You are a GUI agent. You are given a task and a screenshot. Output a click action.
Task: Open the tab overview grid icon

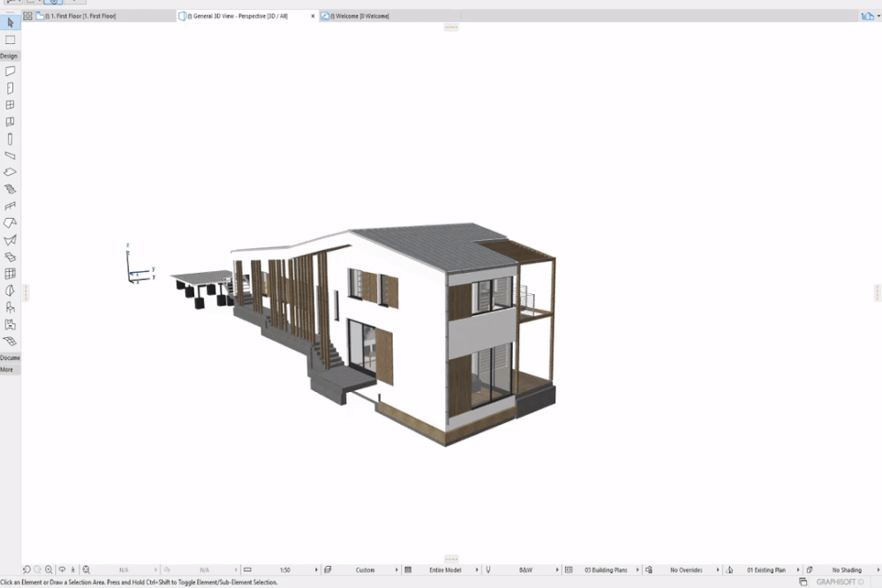(x=27, y=16)
